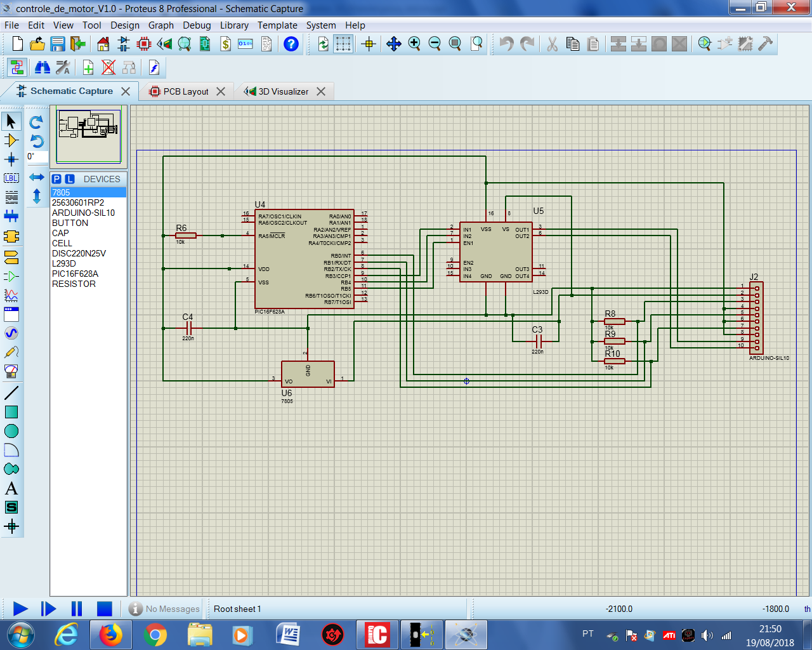Select the 2D line graphics tool
This screenshot has height=650, width=812.
[x=11, y=393]
